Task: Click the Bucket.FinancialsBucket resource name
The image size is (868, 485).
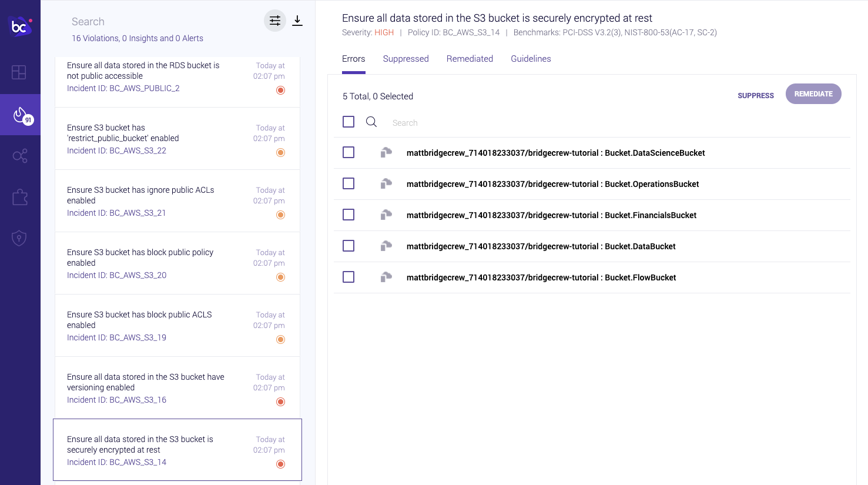Action: (551, 215)
